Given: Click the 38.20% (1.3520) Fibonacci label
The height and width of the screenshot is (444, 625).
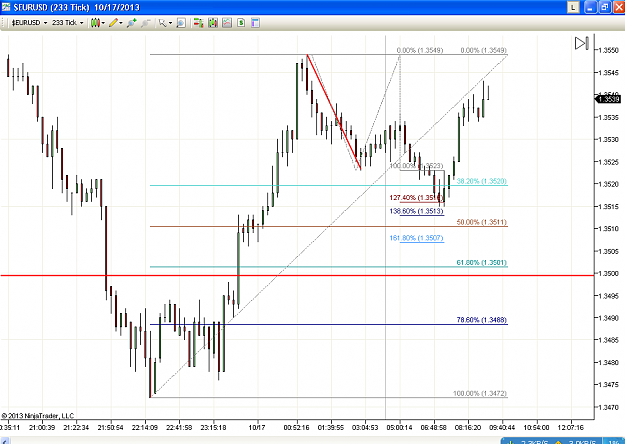Looking at the screenshot, I should click(x=482, y=181).
